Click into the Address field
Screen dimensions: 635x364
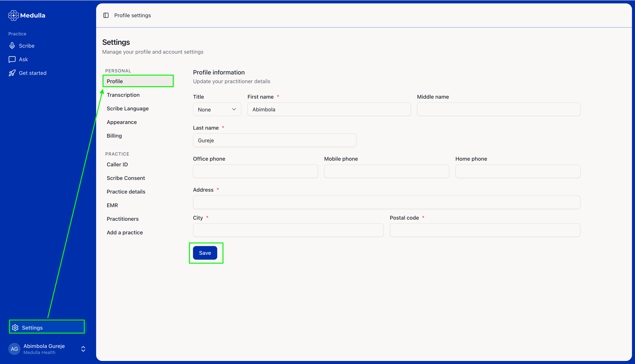[x=386, y=202]
